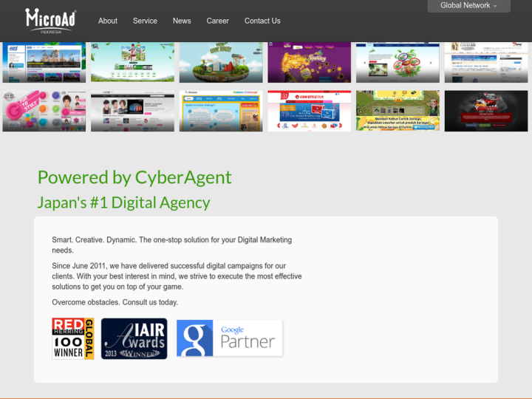Image resolution: width=532 pixels, height=399 pixels.
Task: Open the yellow Challenge site thumbnail
Action: coord(221,111)
